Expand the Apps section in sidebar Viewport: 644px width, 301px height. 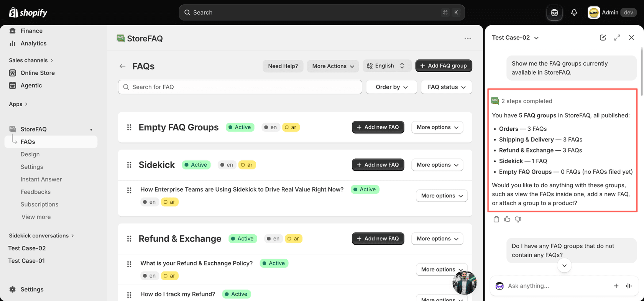tap(18, 104)
